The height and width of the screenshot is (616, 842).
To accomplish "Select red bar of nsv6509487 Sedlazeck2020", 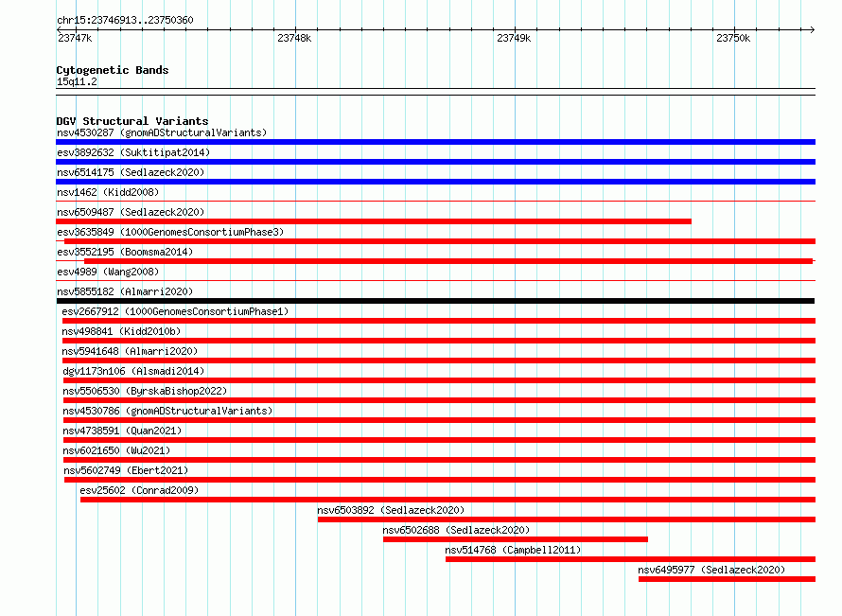I will (x=374, y=221).
